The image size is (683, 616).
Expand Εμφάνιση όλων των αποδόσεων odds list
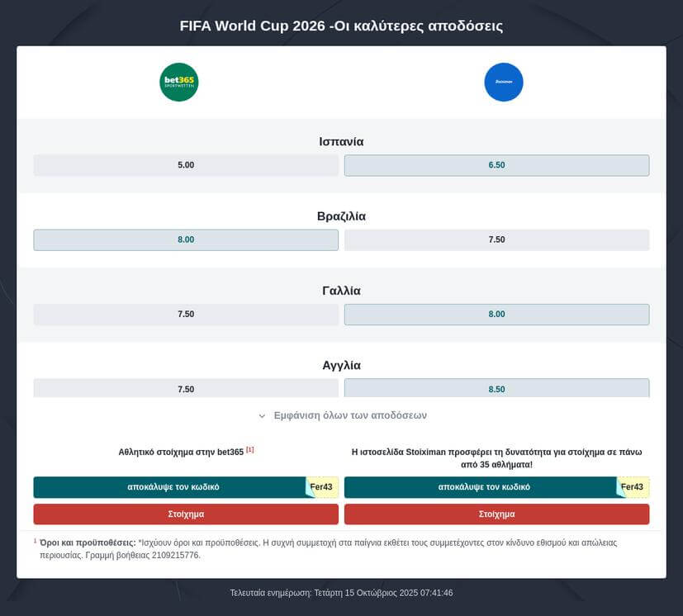point(349,415)
